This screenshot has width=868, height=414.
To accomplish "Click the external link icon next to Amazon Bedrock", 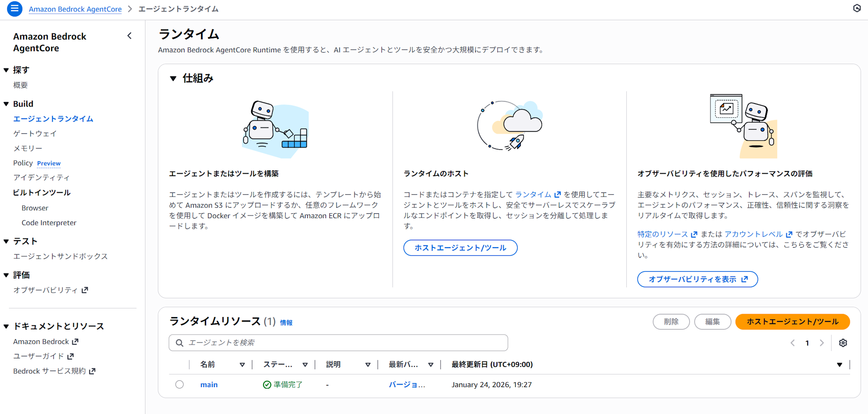I will 74,341.
